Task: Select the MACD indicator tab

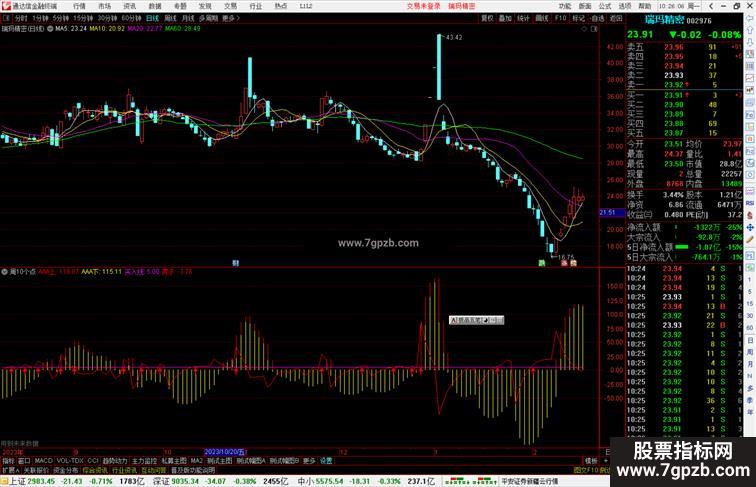Action: pyautogui.click(x=43, y=461)
